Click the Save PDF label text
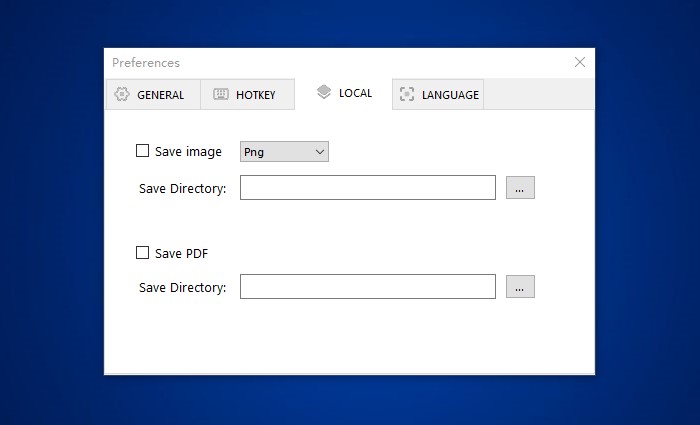The image size is (700, 425). coord(181,254)
